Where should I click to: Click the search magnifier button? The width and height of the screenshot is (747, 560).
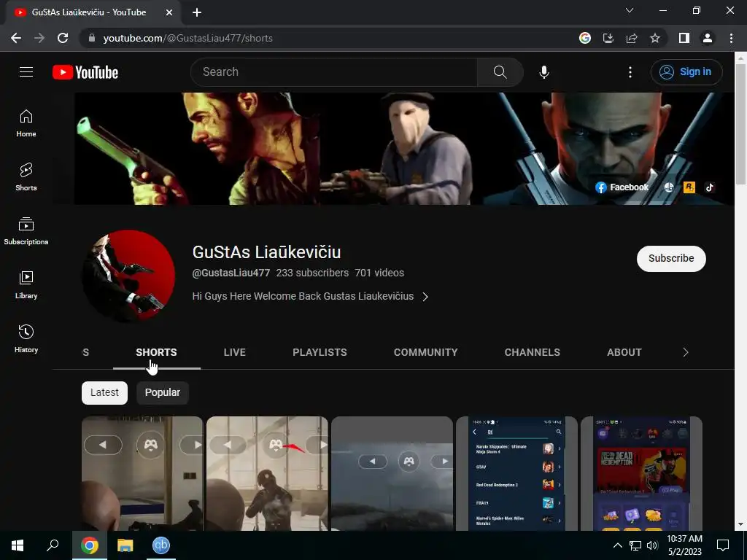(x=500, y=72)
